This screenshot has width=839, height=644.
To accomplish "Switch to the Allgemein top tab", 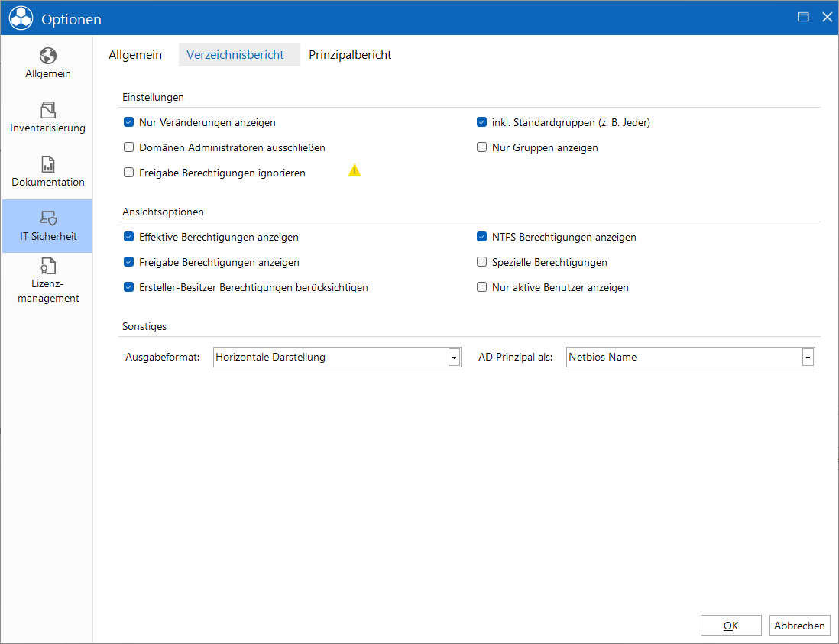I will (135, 54).
